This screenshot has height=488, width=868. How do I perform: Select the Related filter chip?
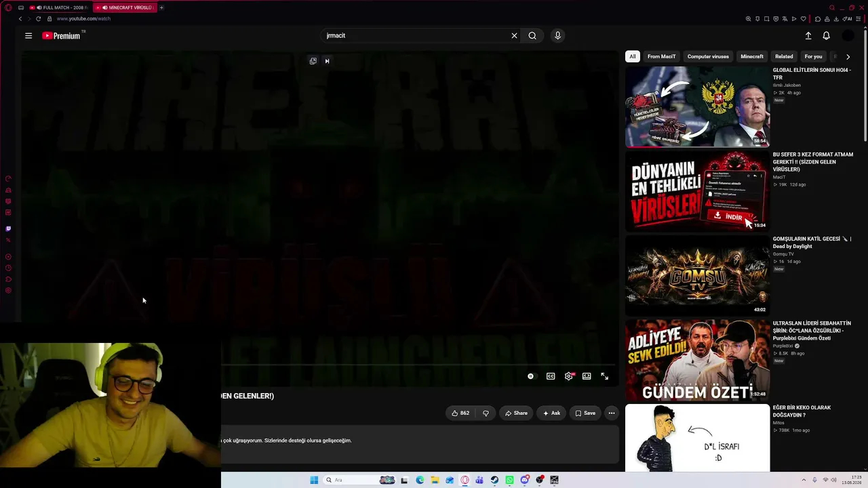784,57
